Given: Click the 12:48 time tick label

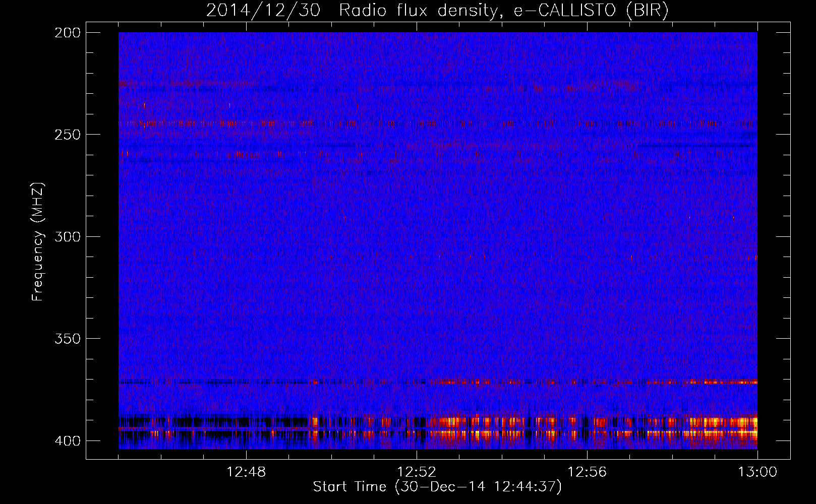Looking at the screenshot, I should click(246, 472).
